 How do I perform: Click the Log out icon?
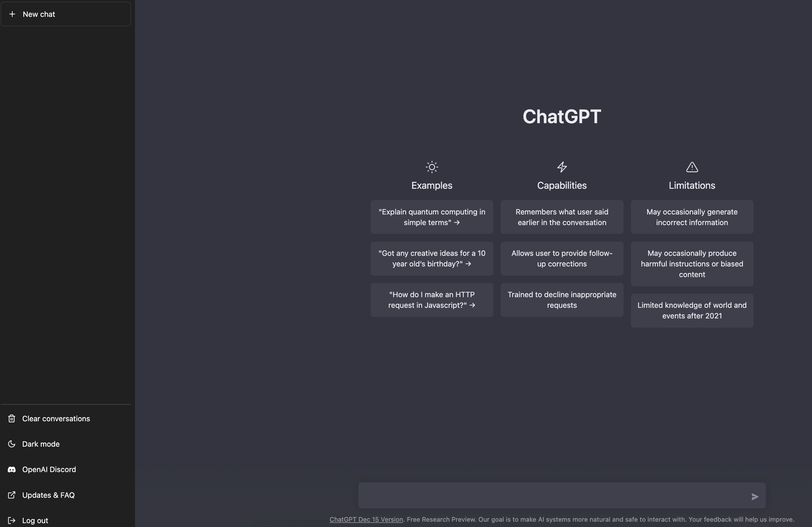pyautogui.click(x=11, y=521)
